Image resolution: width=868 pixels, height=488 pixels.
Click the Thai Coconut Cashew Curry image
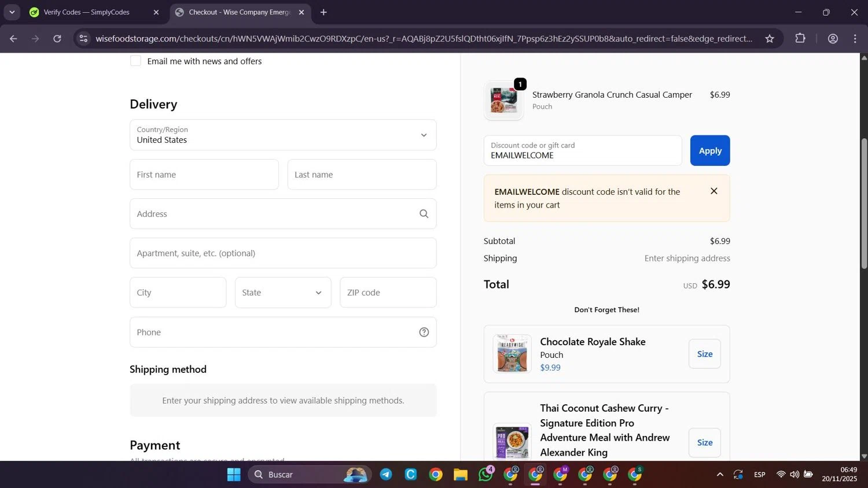pos(512,442)
